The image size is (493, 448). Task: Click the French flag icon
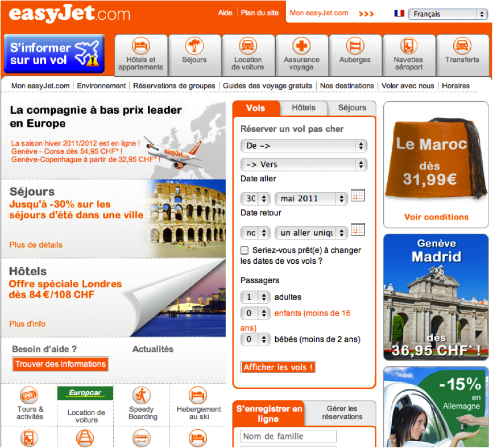click(399, 13)
